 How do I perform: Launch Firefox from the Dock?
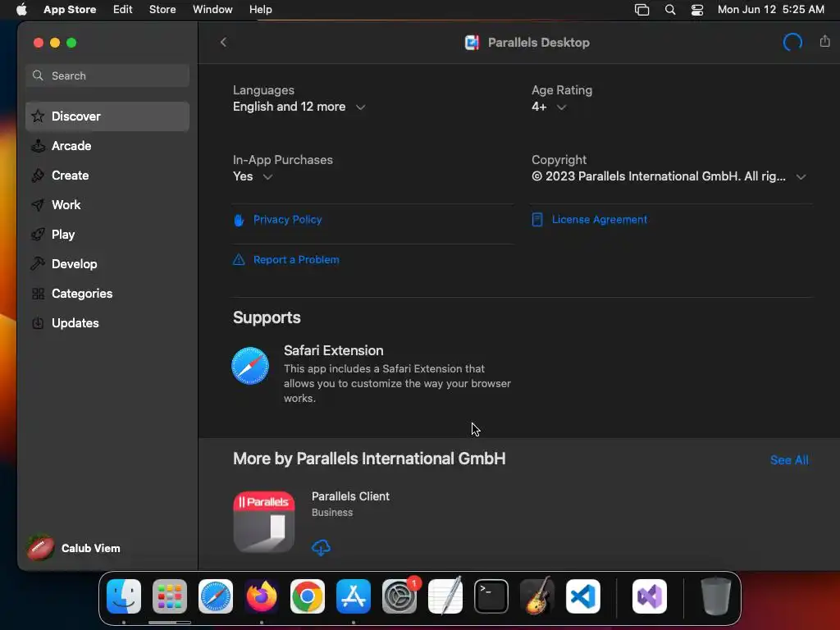pos(262,596)
